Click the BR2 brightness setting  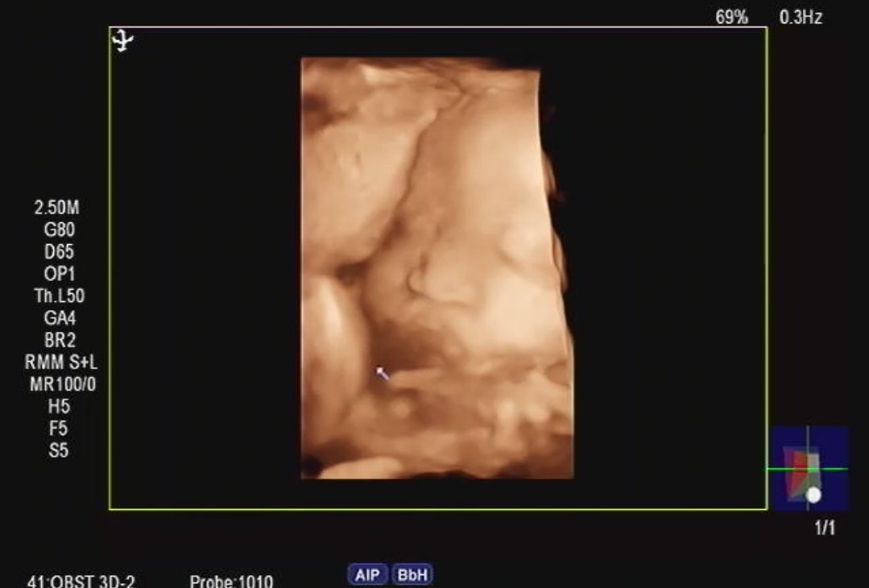[x=58, y=341]
